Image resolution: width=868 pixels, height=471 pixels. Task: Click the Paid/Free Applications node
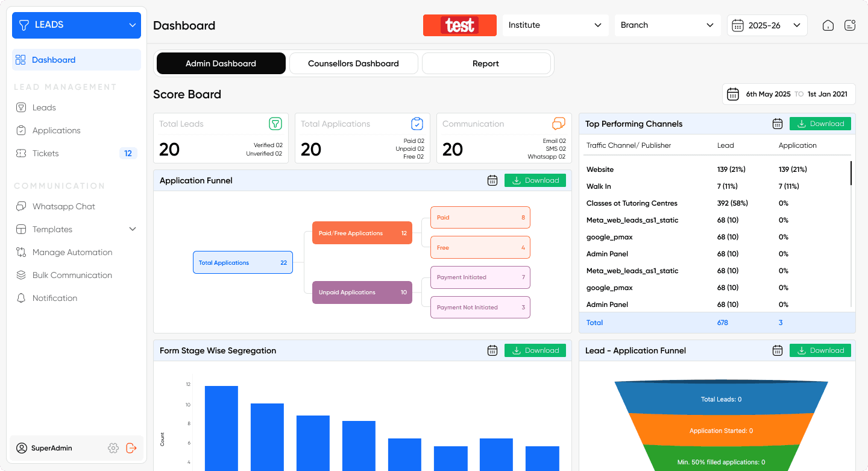coord(362,233)
